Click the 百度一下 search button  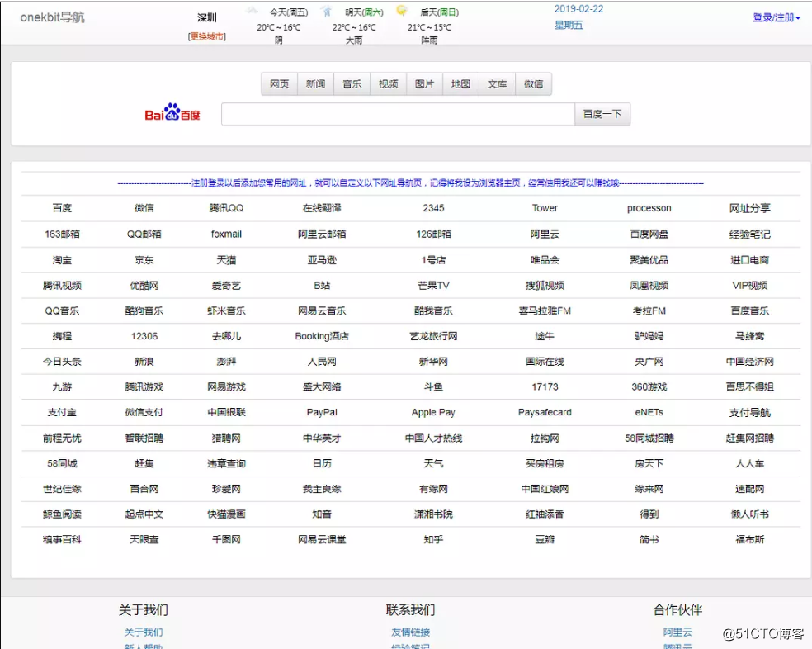(x=602, y=114)
